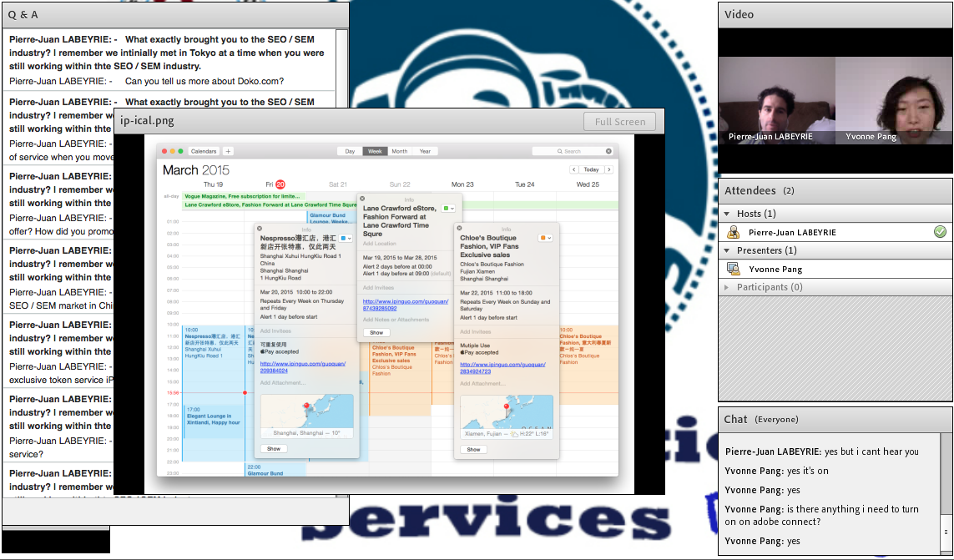Click the Xiamen, Fujian map thumbnail

(x=506, y=416)
